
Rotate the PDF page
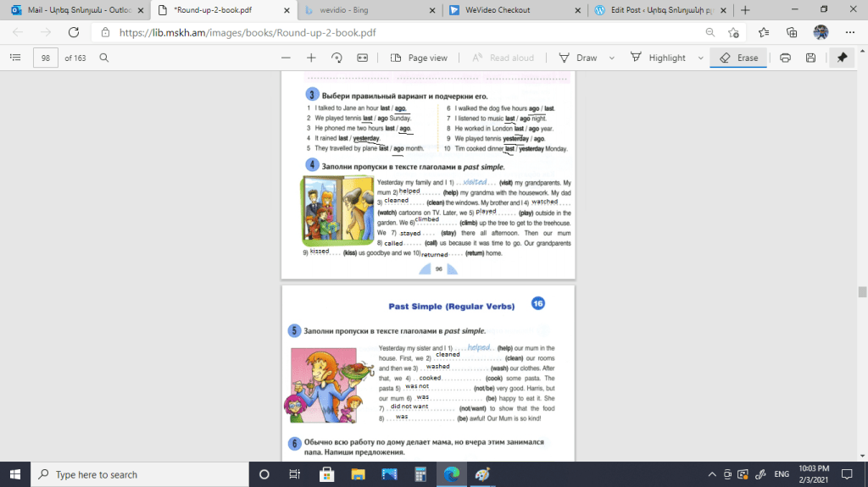pyautogui.click(x=337, y=58)
